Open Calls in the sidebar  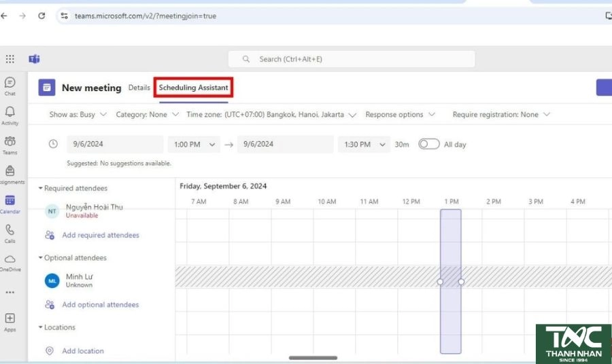(x=10, y=234)
